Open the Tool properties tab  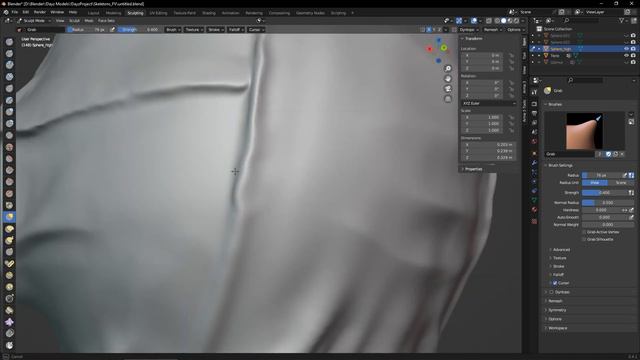pos(534,93)
